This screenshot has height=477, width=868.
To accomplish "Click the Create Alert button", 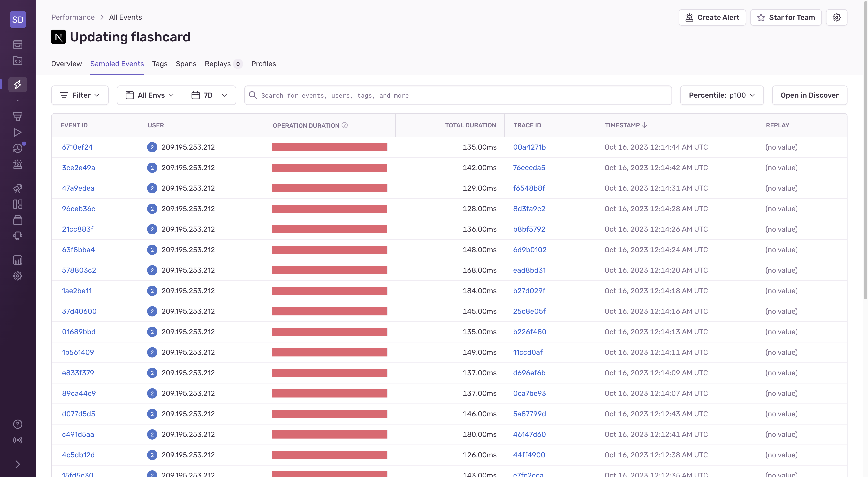I will [x=712, y=18].
